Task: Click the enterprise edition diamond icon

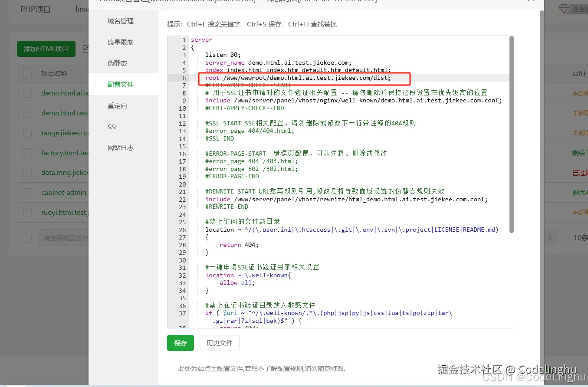Action: tap(564, 9)
